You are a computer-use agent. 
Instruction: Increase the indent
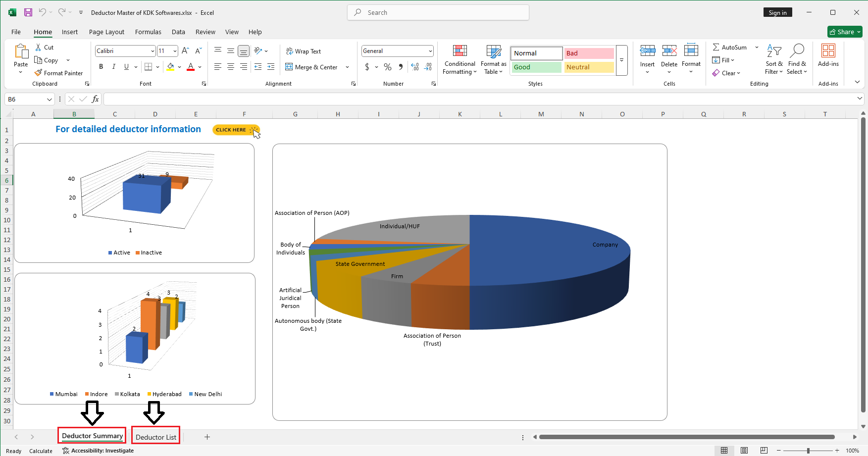point(271,67)
